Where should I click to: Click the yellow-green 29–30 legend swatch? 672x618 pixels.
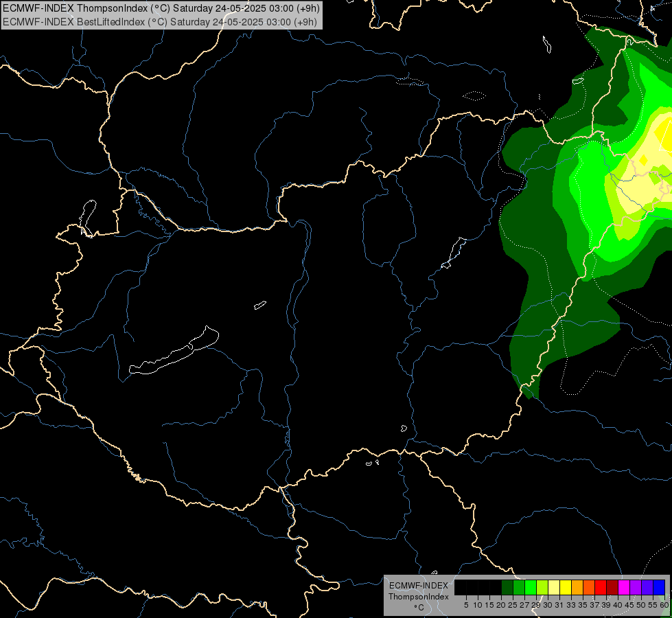pos(542,588)
